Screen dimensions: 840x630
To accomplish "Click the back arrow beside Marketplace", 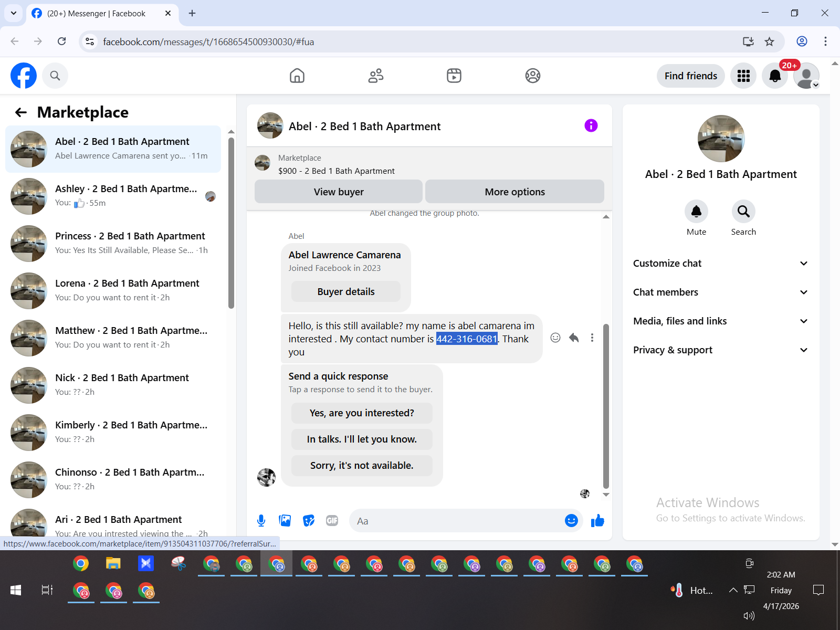I will pos(21,112).
